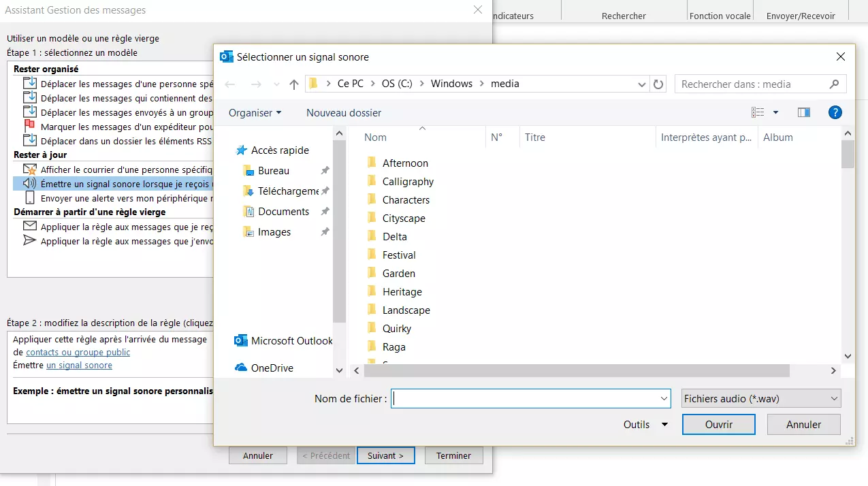Select Déplacer dans un dossier les éléments RSS
Viewport: 868px width, 486px height.
click(118, 141)
